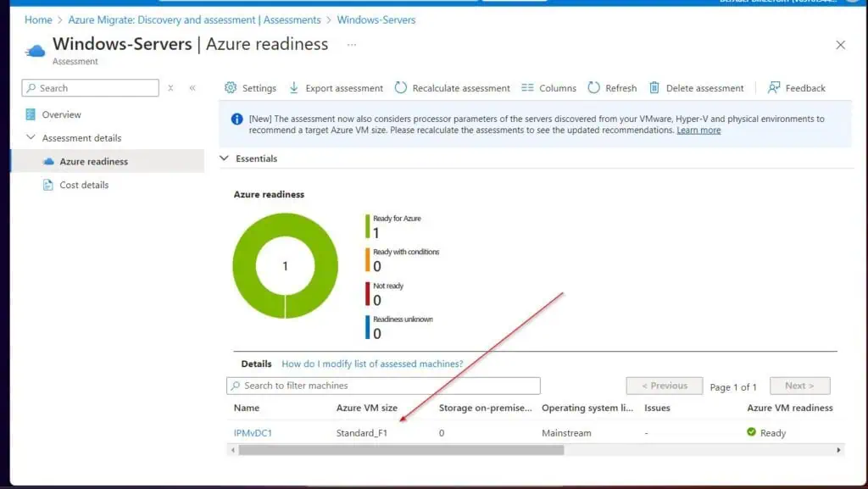Open Azure Migrate Assessments breadcrumb link
The image size is (868, 489).
194,19
